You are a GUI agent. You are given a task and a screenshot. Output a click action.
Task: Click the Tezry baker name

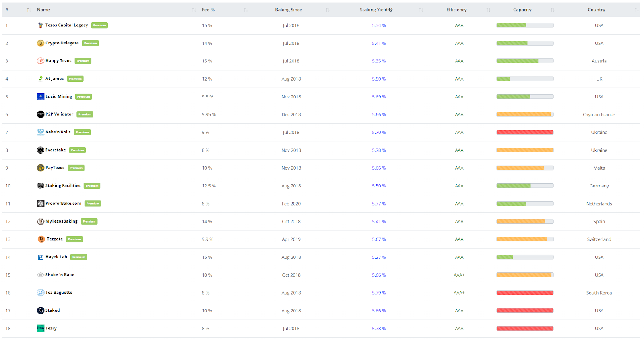51,328
